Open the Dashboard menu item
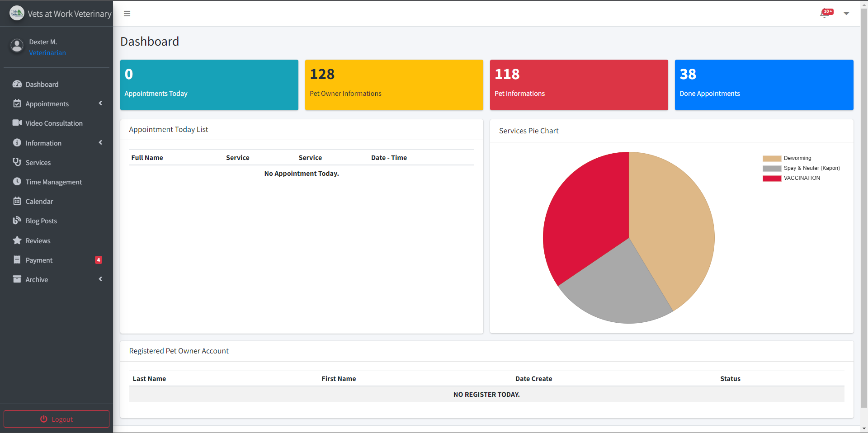Image resolution: width=868 pixels, height=433 pixels. [x=57, y=84]
